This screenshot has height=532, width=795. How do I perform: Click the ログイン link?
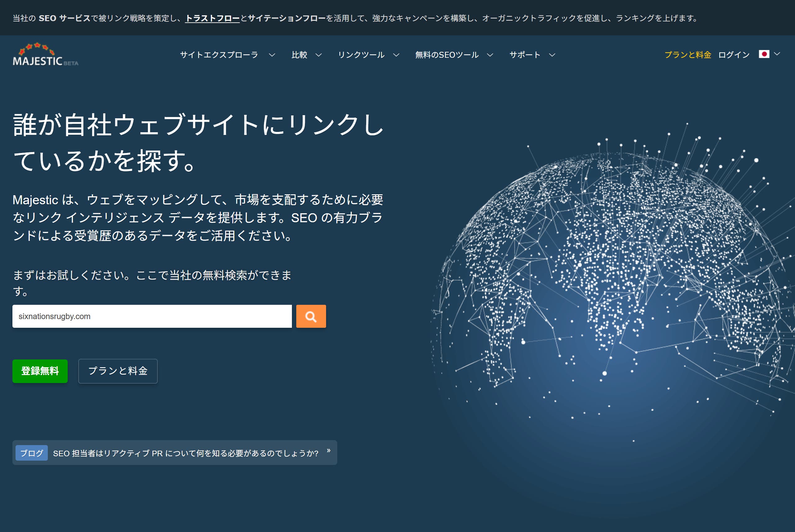tap(734, 55)
